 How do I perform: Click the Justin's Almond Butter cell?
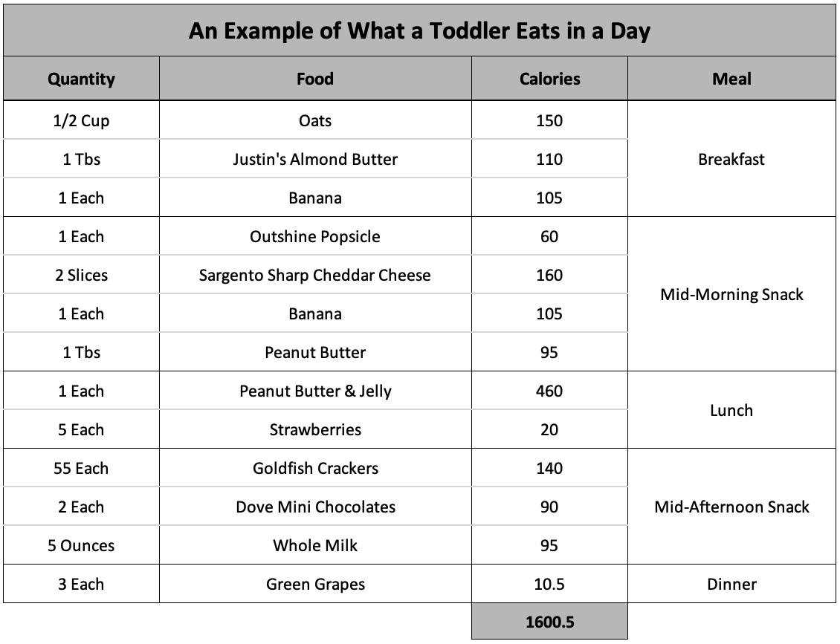(315, 159)
